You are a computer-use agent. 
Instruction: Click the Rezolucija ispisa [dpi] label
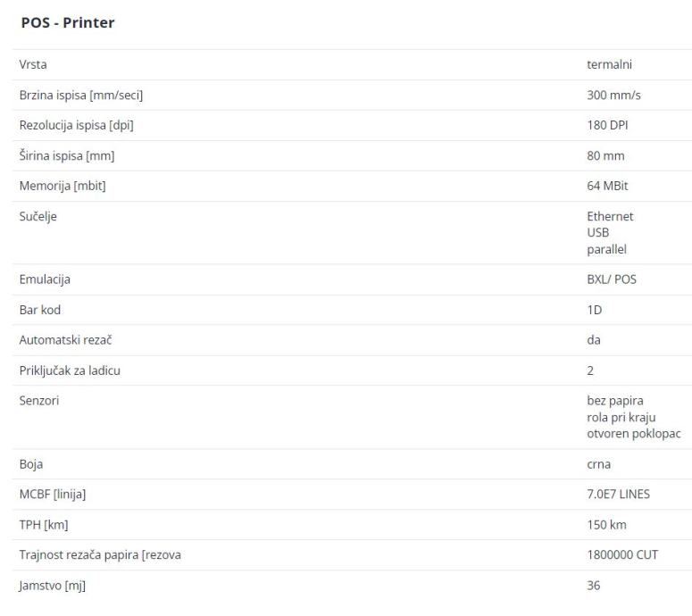coord(77,125)
